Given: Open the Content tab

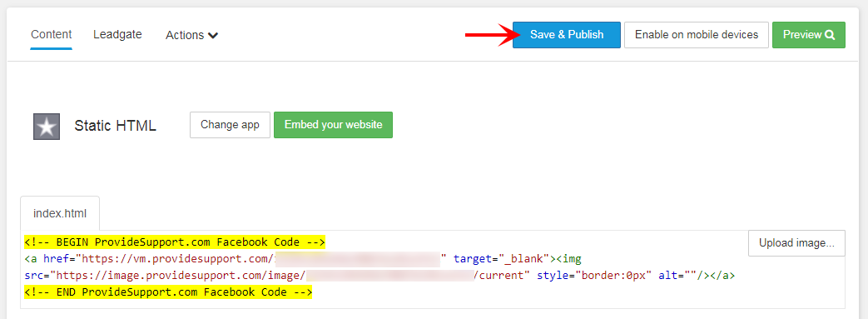Looking at the screenshot, I should click(x=52, y=34).
